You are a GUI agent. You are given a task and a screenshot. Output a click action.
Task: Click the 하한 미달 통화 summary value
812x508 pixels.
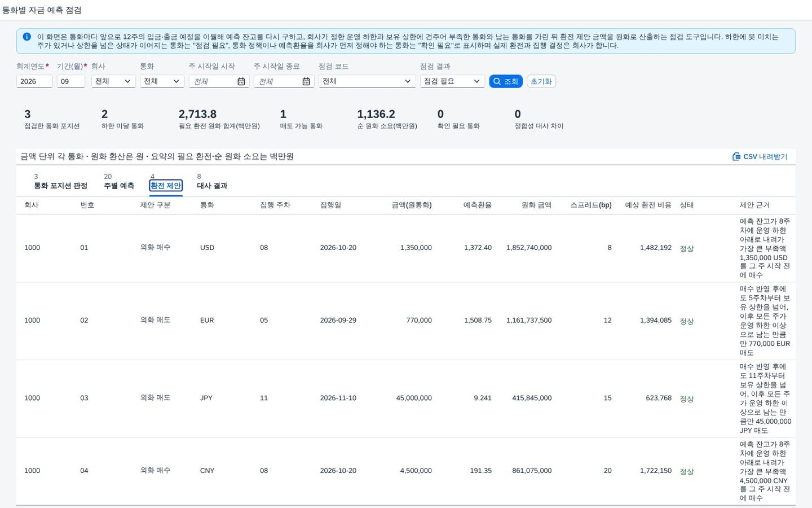pyautogui.click(x=105, y=114)
